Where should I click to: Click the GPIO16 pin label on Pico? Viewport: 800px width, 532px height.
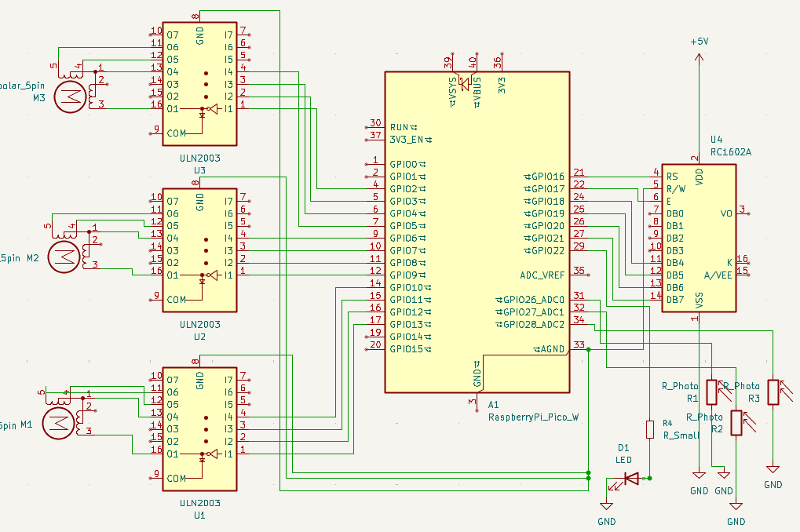tap(547, 177)
